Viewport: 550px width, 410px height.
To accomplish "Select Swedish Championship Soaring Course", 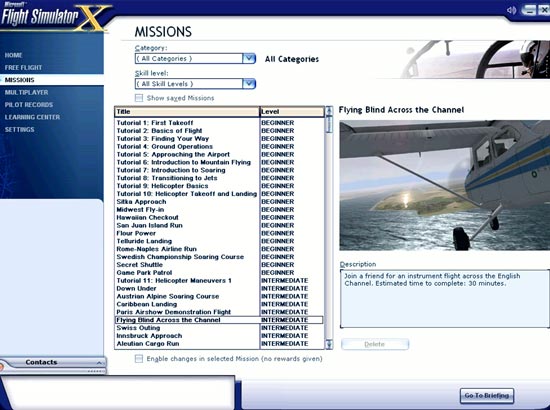I will tap(219, 257).
